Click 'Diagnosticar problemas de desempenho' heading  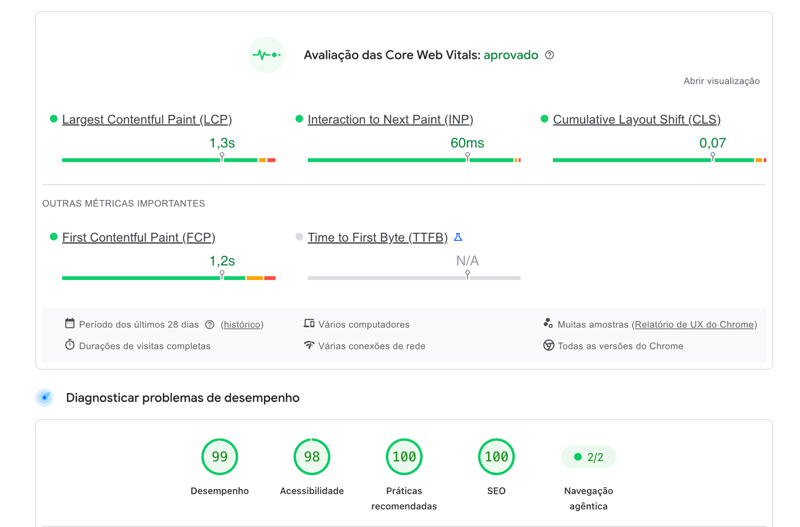pos(183,397)
